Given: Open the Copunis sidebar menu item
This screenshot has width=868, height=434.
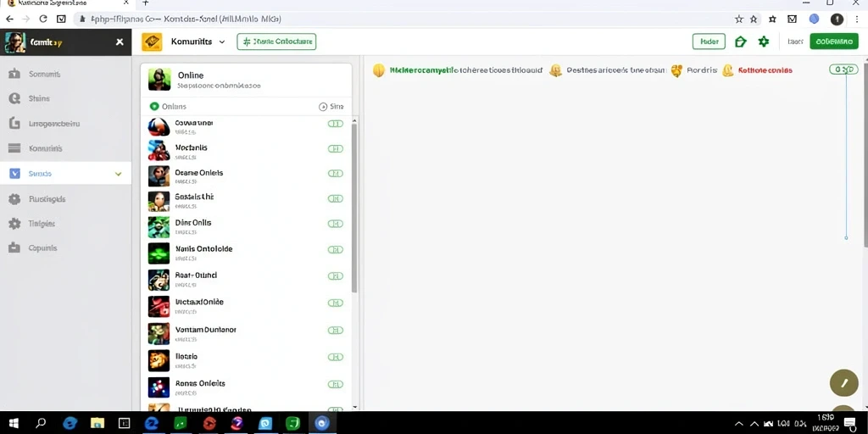Looking at the screenshot, I should click(x=66, y=248).
